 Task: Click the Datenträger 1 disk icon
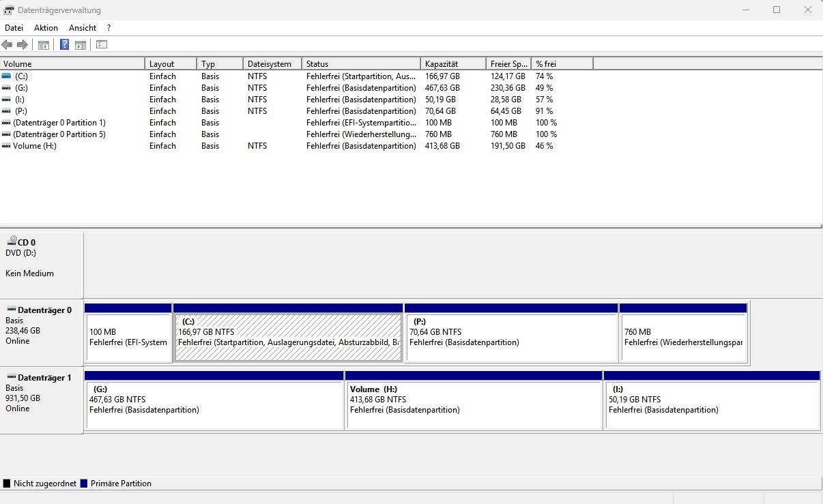(x=11, y=377)
